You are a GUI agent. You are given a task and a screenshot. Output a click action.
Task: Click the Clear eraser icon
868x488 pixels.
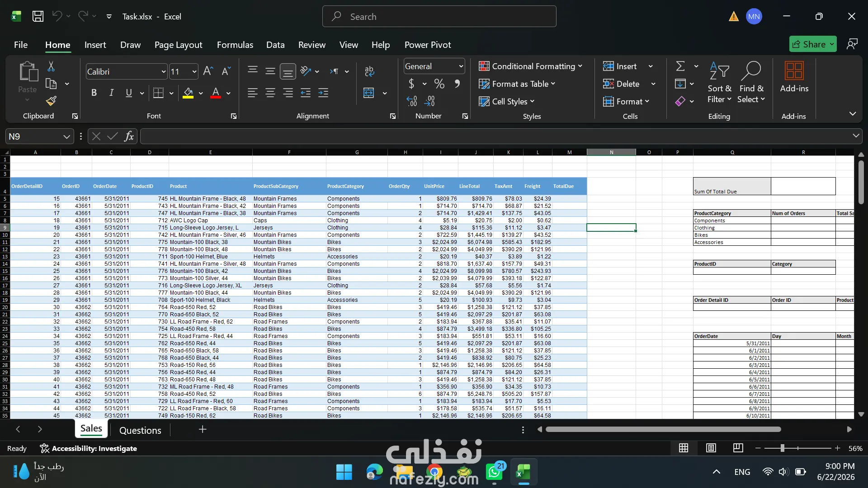coord(680,101)
